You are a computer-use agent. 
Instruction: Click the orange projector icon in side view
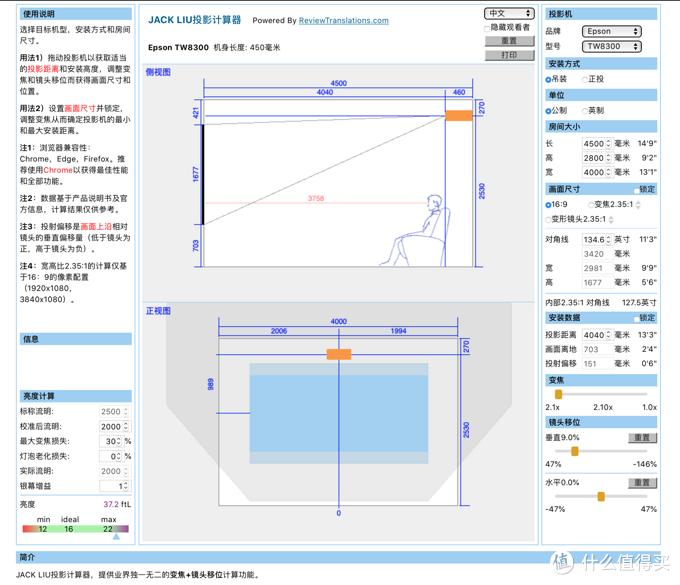(458, 116)
